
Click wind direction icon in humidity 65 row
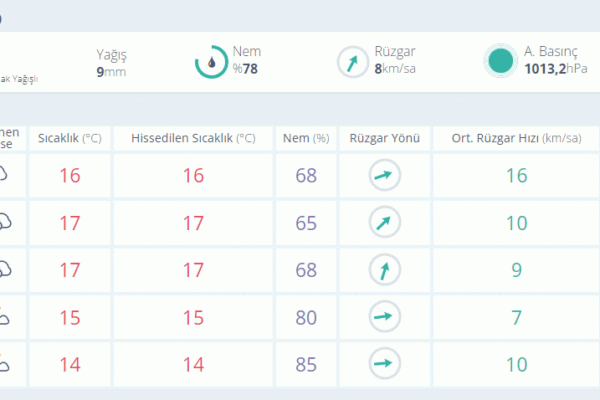pos(385,222)
